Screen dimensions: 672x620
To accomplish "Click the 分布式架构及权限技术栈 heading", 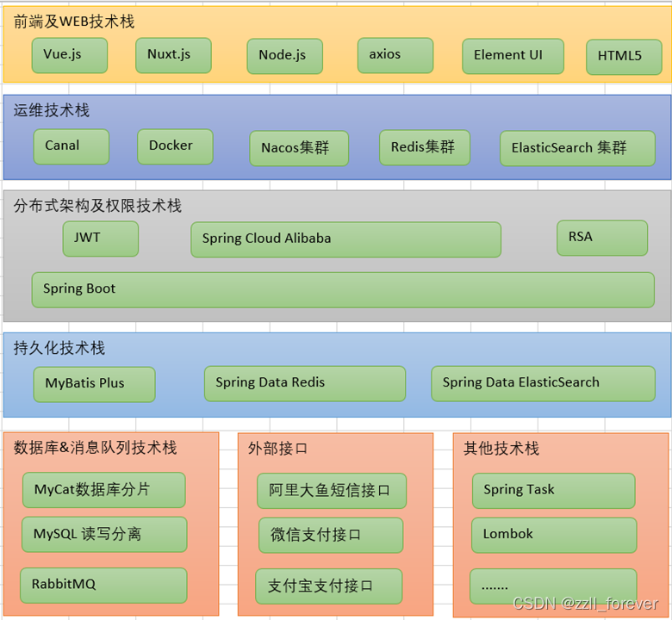I will coord(97,206).
